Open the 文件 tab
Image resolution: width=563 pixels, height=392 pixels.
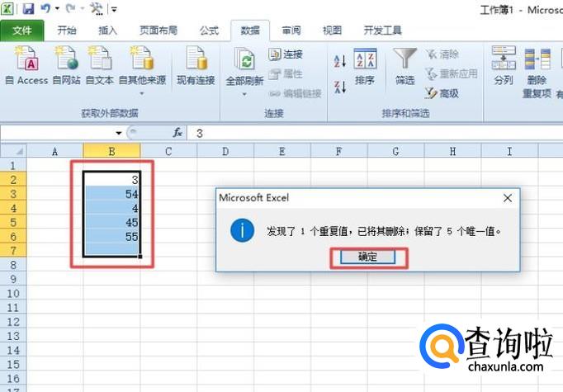coord(22,31)
